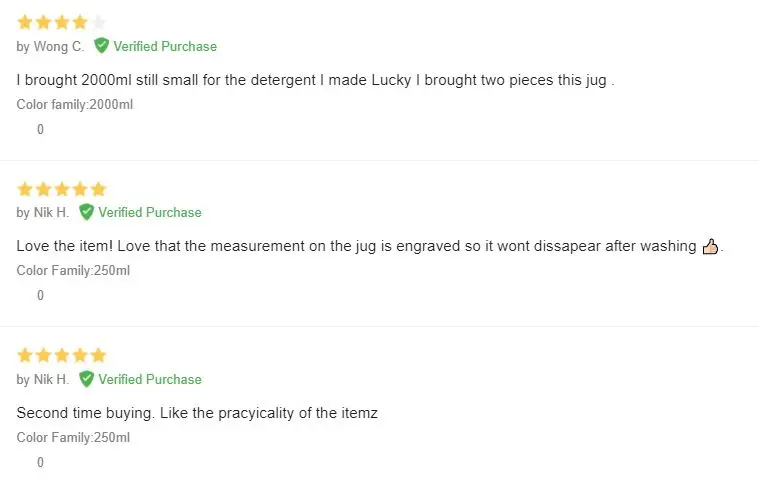759x480 pixels.
Task: Click the like count under the 'Love the item!' review
Action: pos(40,295)
